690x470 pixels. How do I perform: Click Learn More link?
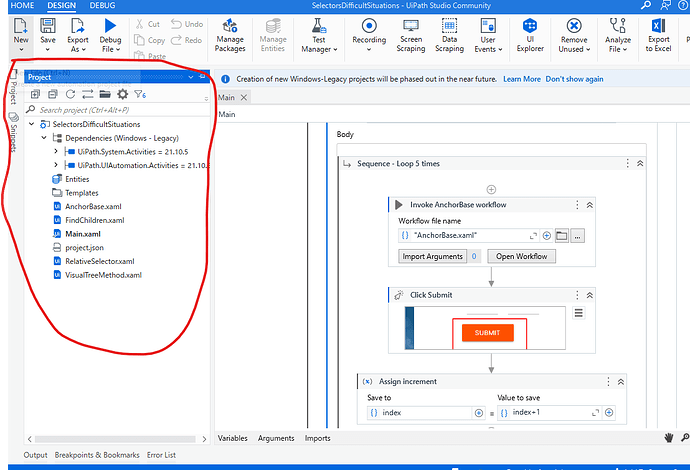tap(521, 79)
